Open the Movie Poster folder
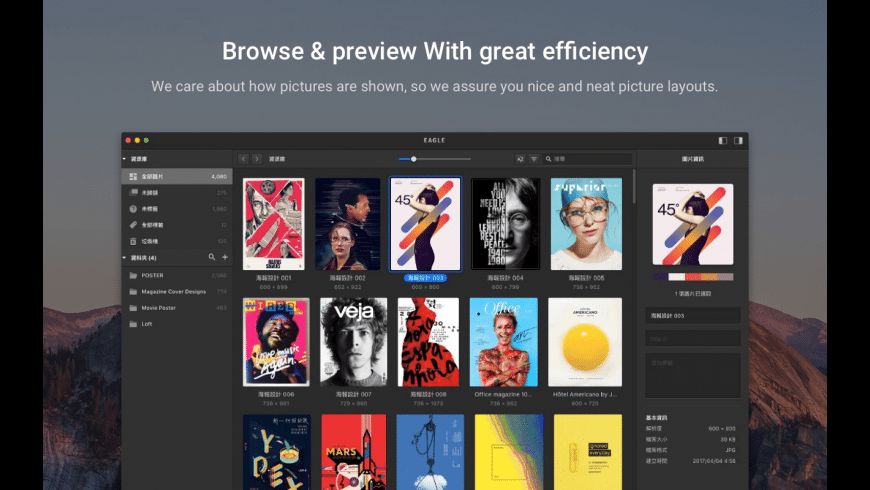Viewport: 870px width, 490px height. click(x=157, y=308)
